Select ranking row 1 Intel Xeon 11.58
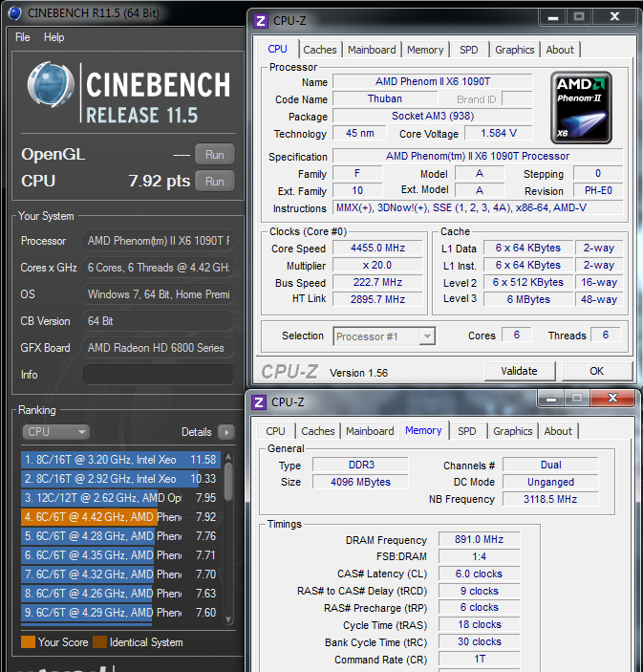This screenshot has width=643, height=672. click(121, 460)
